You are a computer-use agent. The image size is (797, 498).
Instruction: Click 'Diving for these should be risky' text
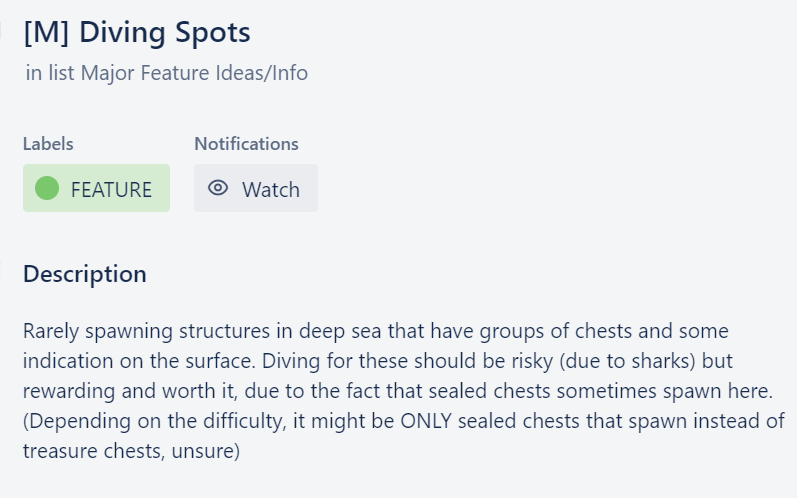(407, 361)
